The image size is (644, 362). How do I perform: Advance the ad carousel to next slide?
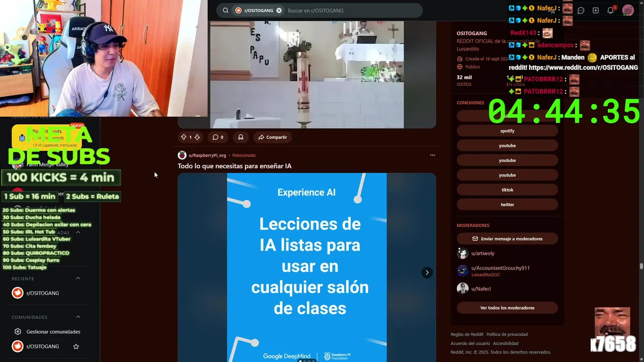427,273
